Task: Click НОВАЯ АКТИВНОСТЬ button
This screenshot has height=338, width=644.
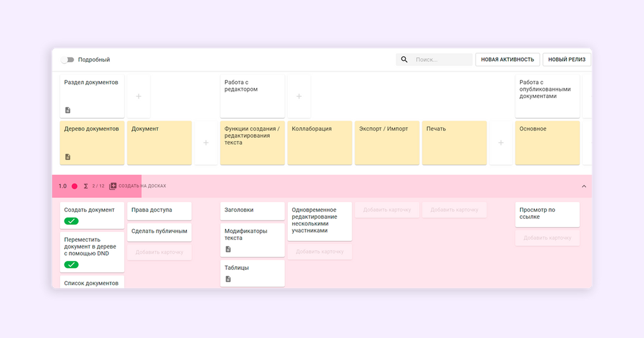Action: click(x=507, y=59)
